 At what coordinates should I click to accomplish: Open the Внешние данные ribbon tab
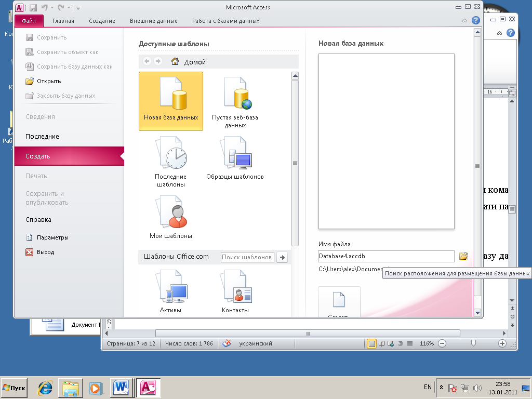point(153,21)
